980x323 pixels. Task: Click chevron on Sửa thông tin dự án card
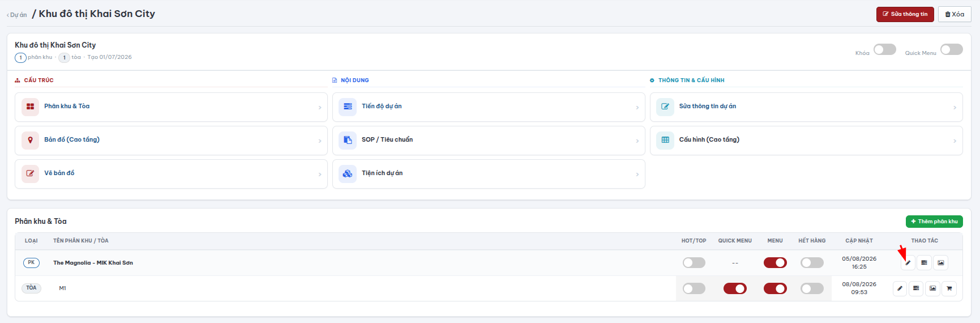(x=955, y=108)
